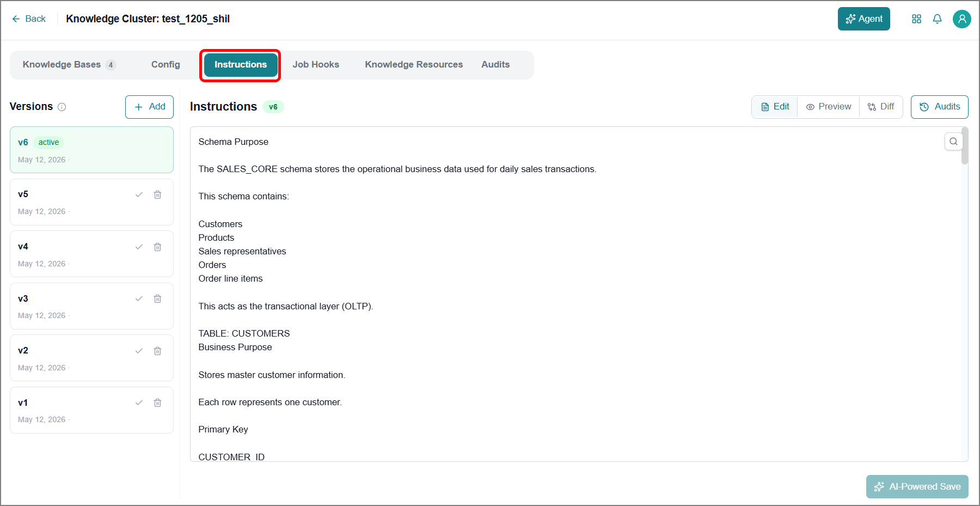Activate version v3 with its checkmark
Image resolution: width=980 pixels, height=506 pixels.
point(139,298)
